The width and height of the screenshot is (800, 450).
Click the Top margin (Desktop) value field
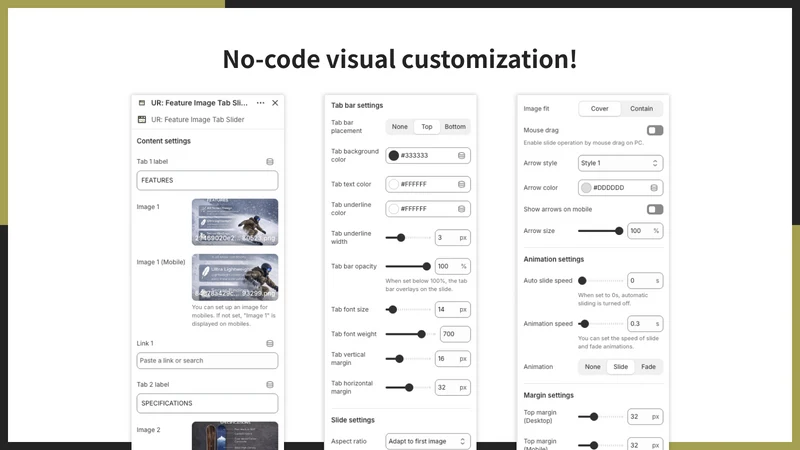tap(645, 417)
